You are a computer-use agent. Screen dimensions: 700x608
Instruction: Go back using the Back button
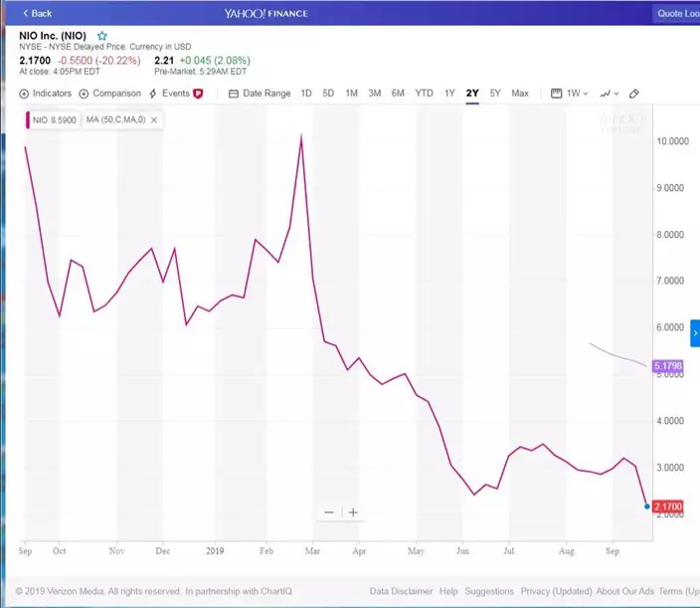tap(37, 13)
